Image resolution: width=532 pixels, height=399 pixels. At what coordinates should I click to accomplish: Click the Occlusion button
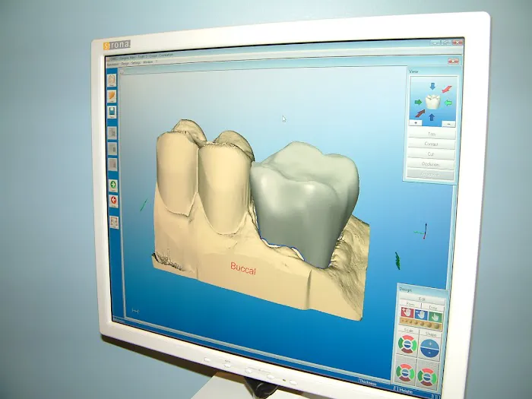tap(431, 164)
